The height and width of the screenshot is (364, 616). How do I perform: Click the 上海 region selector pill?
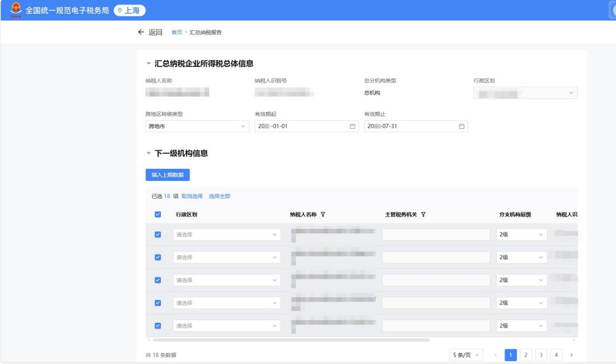[x=129, y=11]
